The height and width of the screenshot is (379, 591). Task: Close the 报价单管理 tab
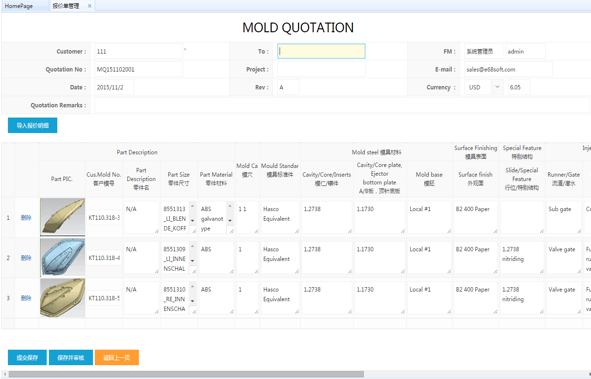(89, 6)
